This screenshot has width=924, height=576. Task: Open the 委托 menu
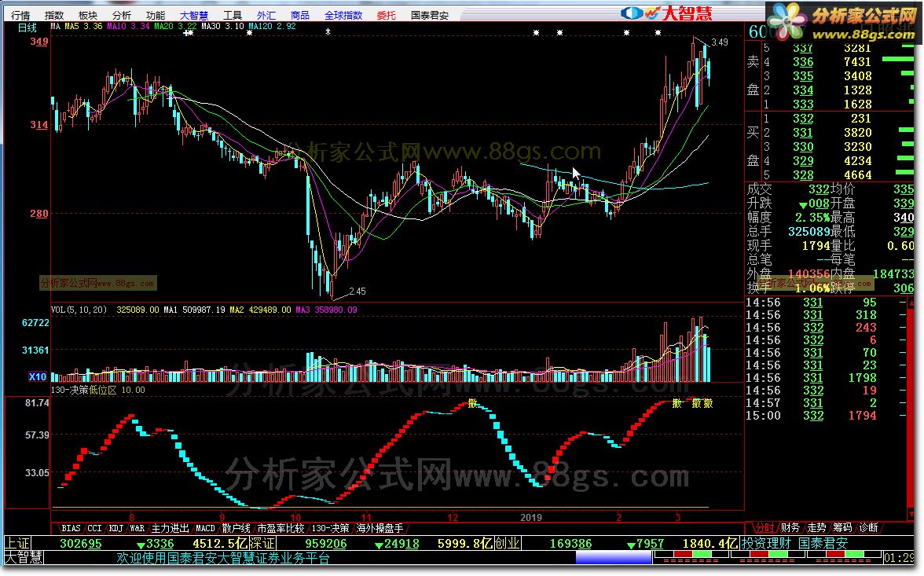tap(387, 16)
